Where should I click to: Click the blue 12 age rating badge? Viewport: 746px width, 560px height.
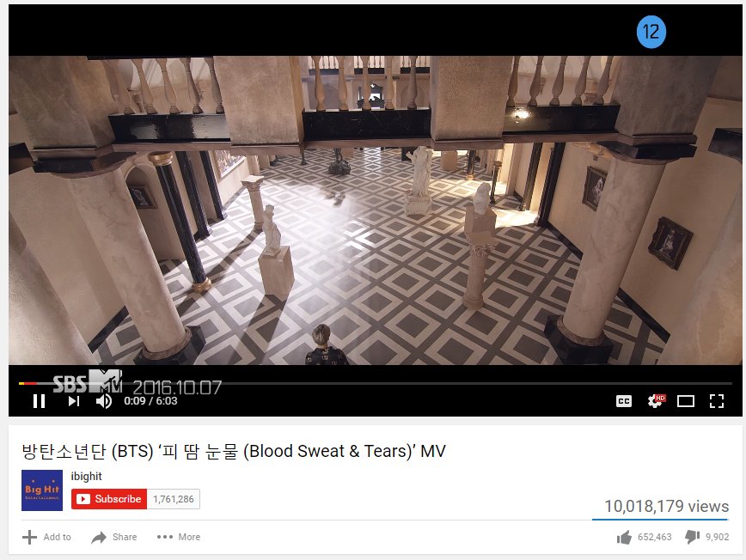tap(651, 32)
